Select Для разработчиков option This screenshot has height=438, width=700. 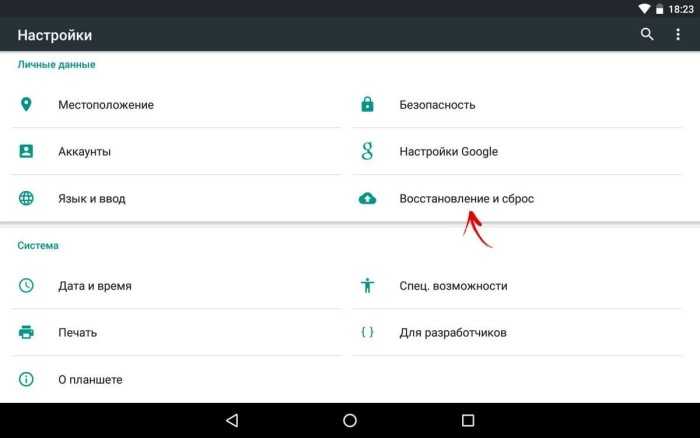[x=518, y=333]
